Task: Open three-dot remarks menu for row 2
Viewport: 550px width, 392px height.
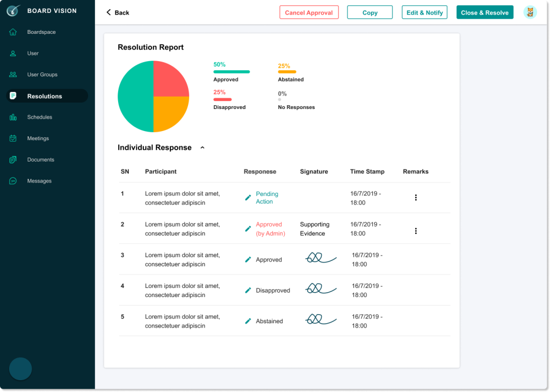Action: pyautogui.click(x=416, y=231)
